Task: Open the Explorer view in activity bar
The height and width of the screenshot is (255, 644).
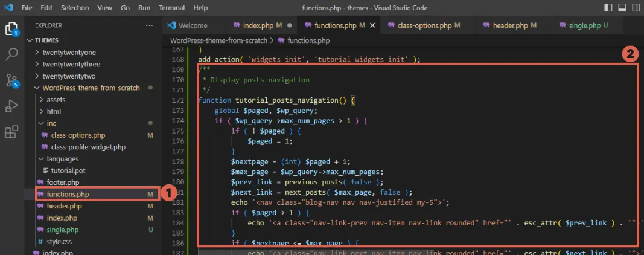Action: click(11, 29)
